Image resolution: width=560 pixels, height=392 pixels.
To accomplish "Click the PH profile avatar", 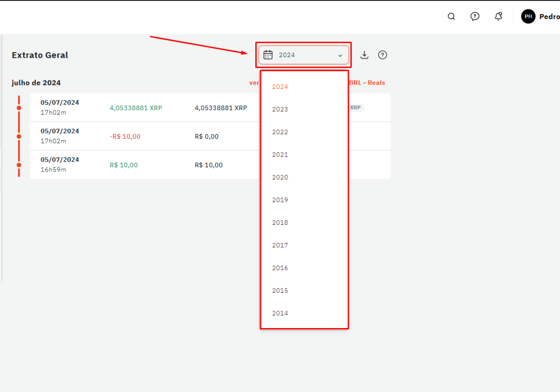I will tap(528, 16).
